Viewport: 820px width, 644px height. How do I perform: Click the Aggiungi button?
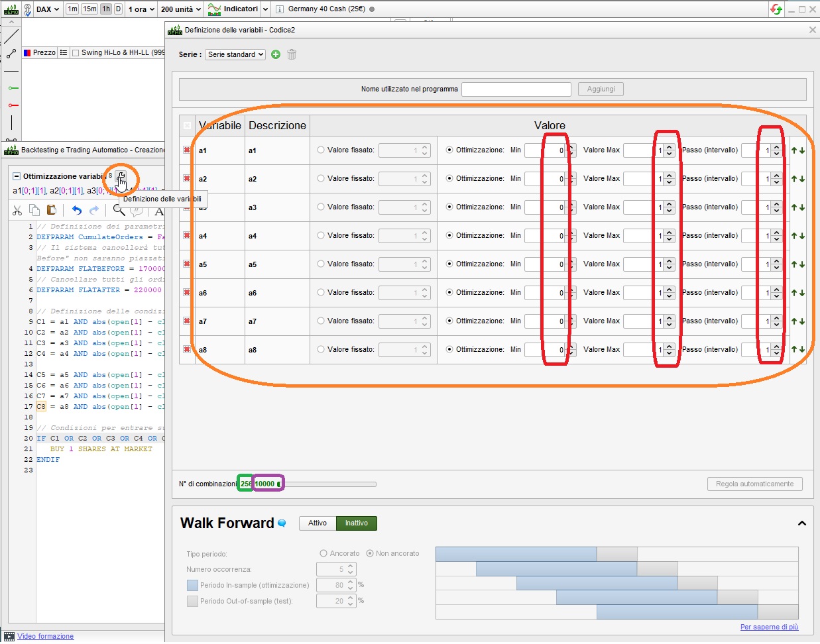(x=601, y=89)
